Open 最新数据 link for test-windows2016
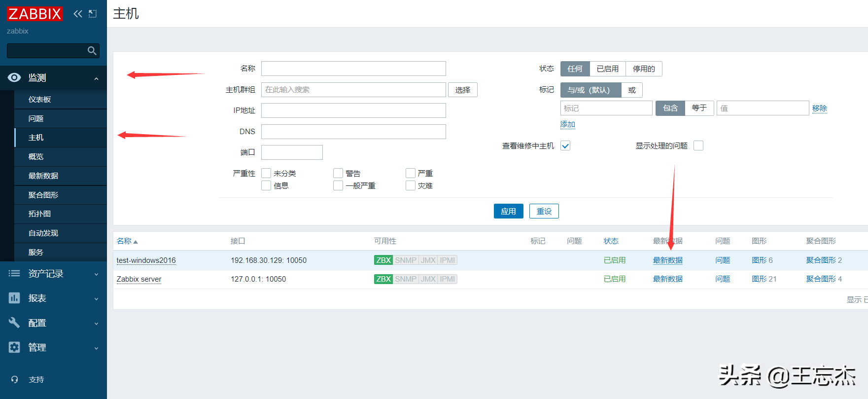 click(667, 260)
